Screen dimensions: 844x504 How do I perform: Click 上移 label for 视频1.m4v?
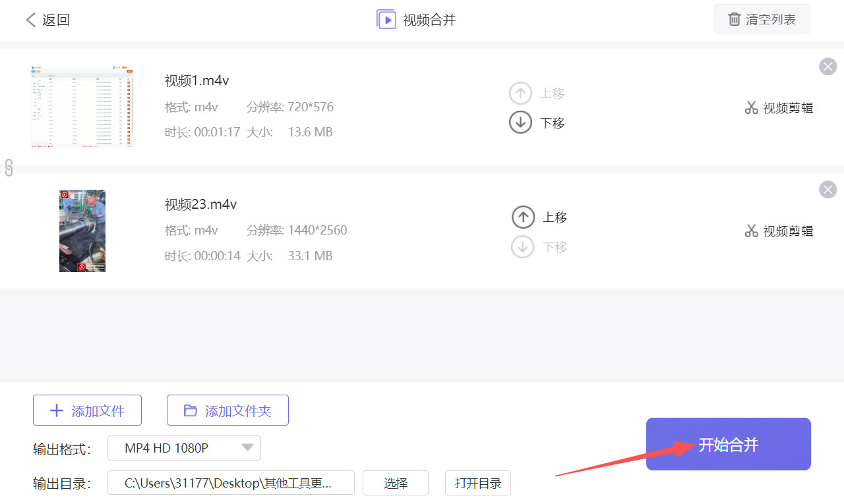(x=553, y=94)
